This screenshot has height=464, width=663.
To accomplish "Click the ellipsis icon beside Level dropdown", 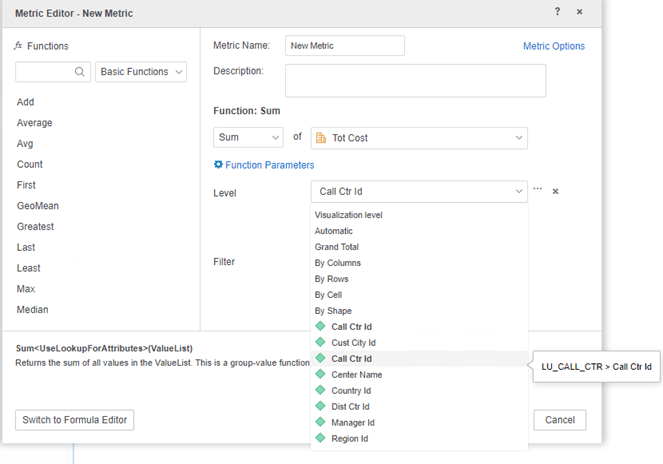I will tap(538, 190).
